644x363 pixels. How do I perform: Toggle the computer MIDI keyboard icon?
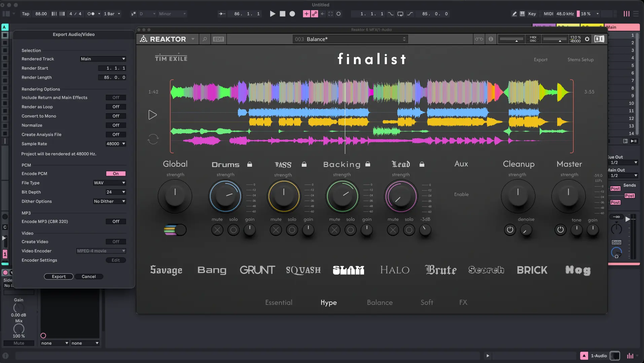pyautogui.click(x=522, y=14)
